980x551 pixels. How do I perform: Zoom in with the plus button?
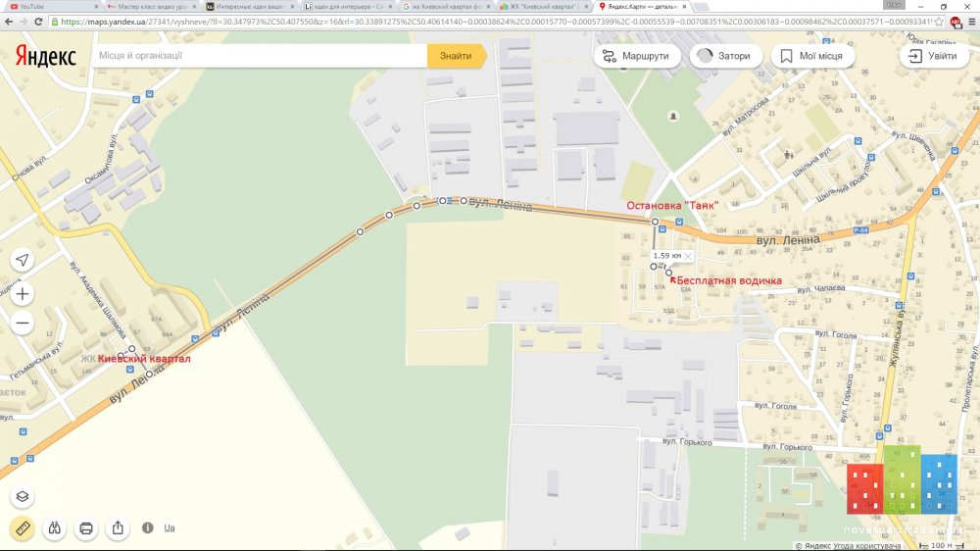pos(23,294)
